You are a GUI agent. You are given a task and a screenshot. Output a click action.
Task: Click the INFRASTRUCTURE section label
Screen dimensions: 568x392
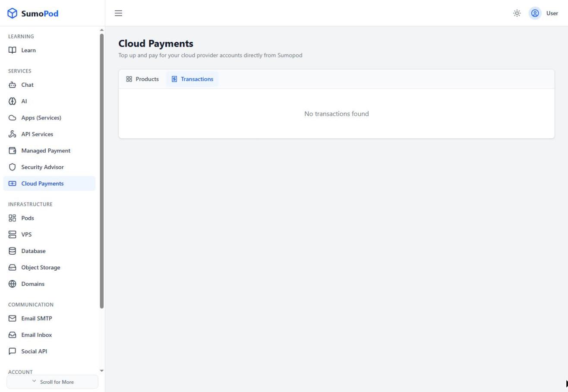tap(30, 204)
